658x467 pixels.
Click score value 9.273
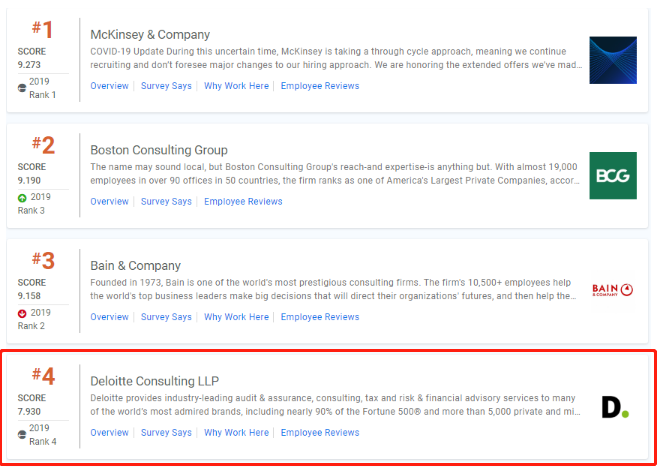point(29,65)
